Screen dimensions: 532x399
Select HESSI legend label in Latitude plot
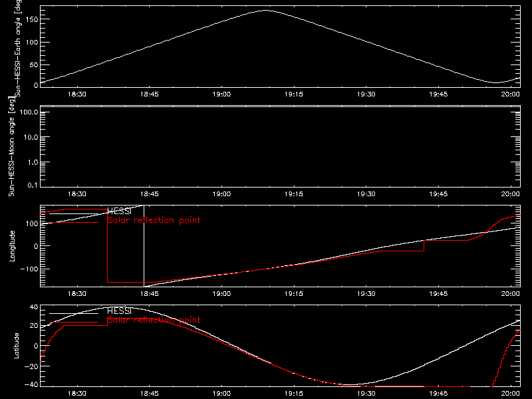pyautogui.click(x=119, y=311)
